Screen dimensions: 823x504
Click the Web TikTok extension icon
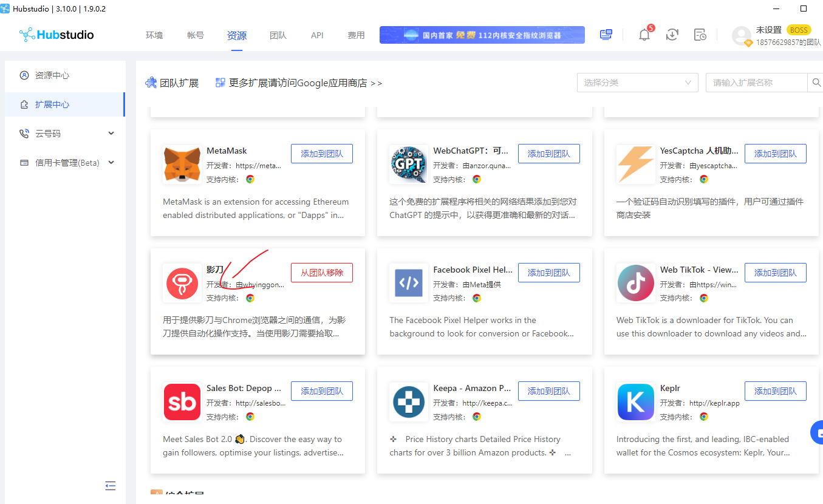point(636,283)
